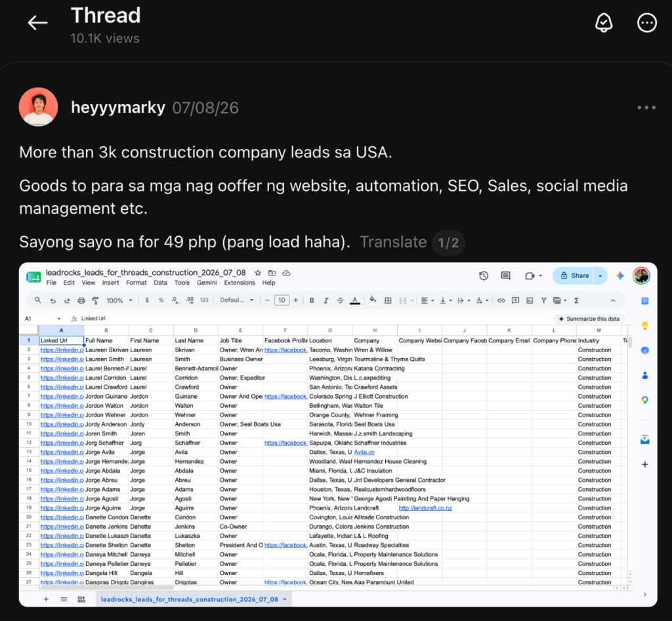Open thread notification bell settings
This screenshot has height=621, width=672.
604,23
